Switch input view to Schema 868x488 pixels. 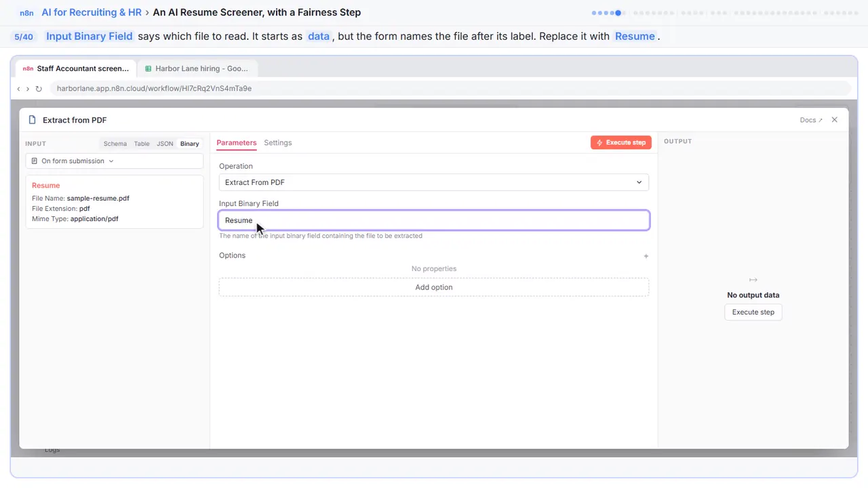coord(115,144)
